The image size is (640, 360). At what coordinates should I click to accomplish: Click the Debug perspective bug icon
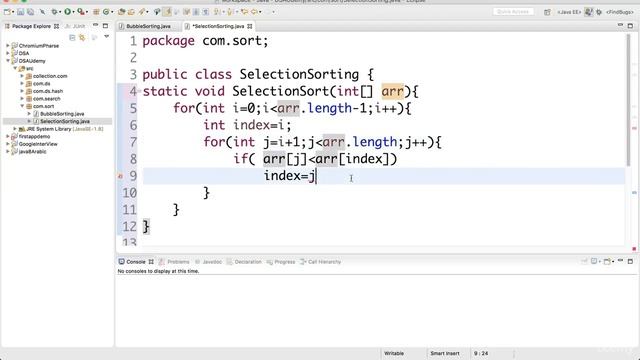[599, 12]
